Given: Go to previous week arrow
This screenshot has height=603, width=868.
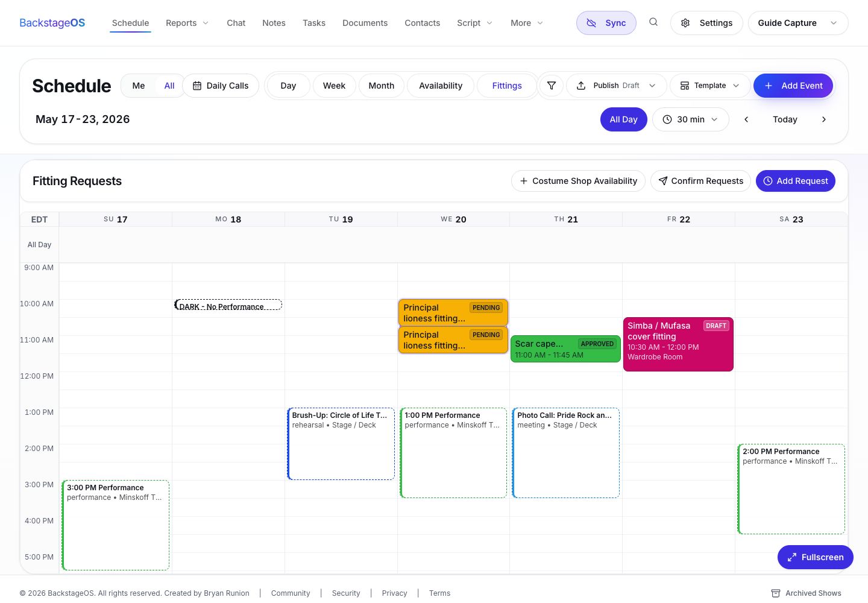Looking at the screenshot, I should 746,119.
